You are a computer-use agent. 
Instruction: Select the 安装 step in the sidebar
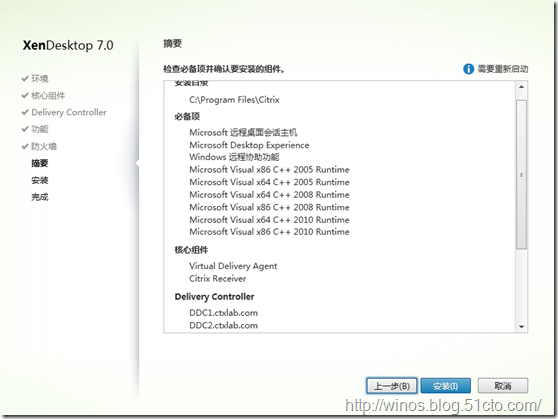(x=40, y=180)
